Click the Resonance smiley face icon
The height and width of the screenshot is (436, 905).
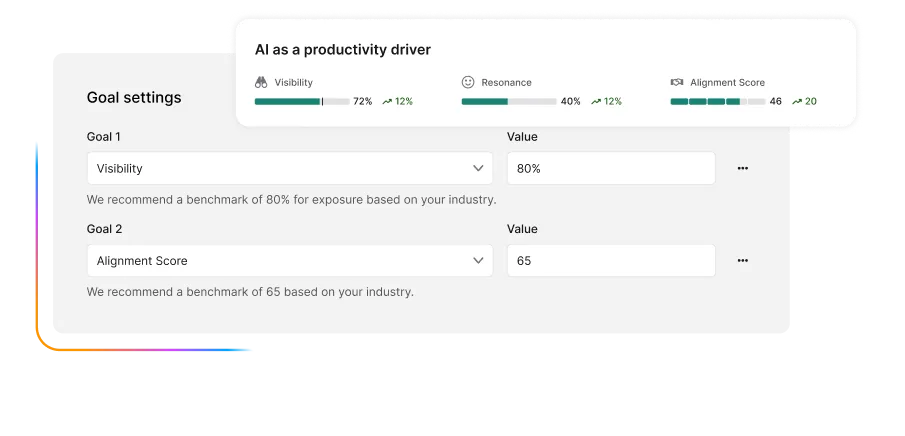coord(468,82)
